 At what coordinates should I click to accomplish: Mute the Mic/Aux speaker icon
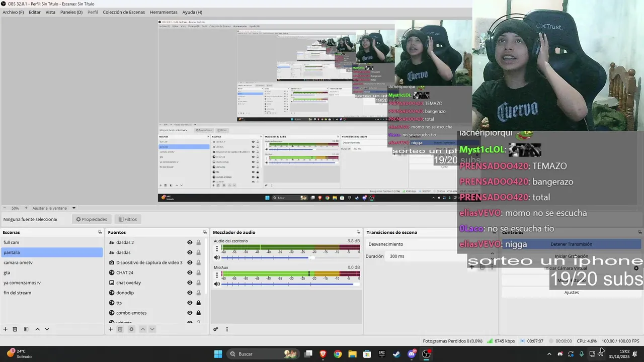coord(217,284)
